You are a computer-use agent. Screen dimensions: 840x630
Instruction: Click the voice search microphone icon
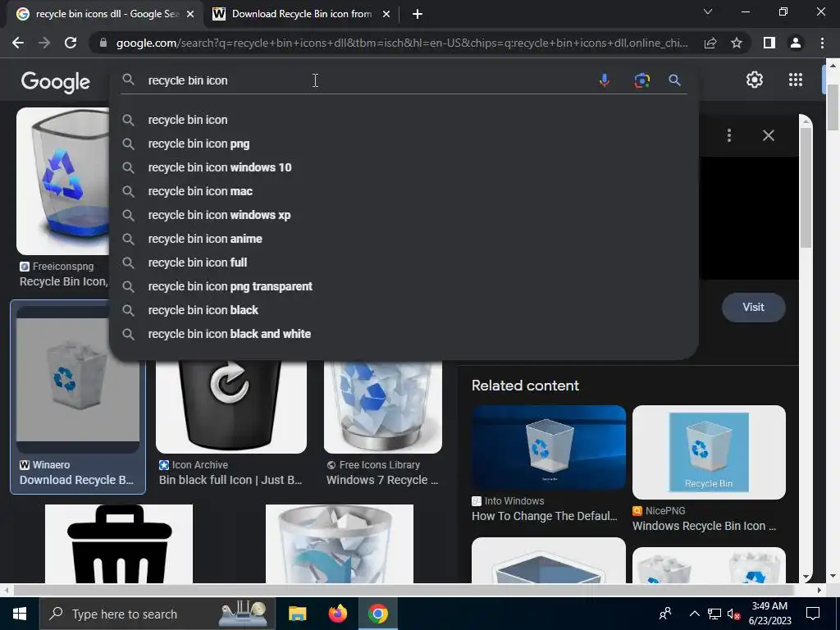(x=605, y=80)
